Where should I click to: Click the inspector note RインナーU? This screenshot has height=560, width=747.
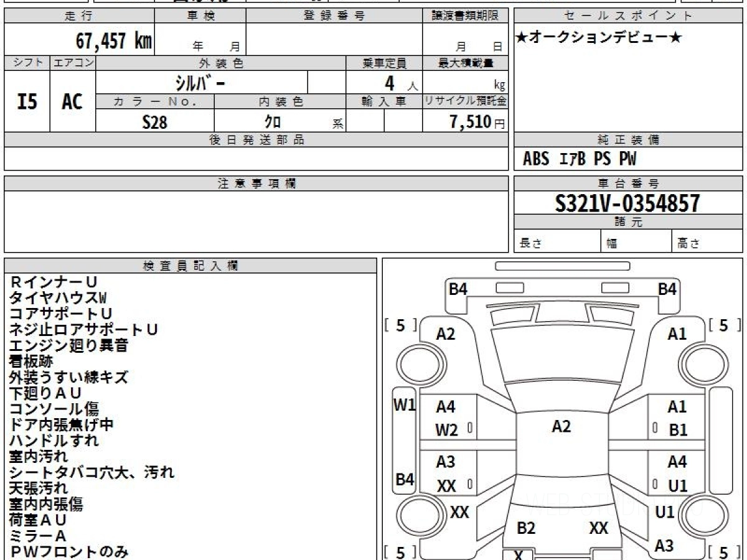tap(54, 282)
